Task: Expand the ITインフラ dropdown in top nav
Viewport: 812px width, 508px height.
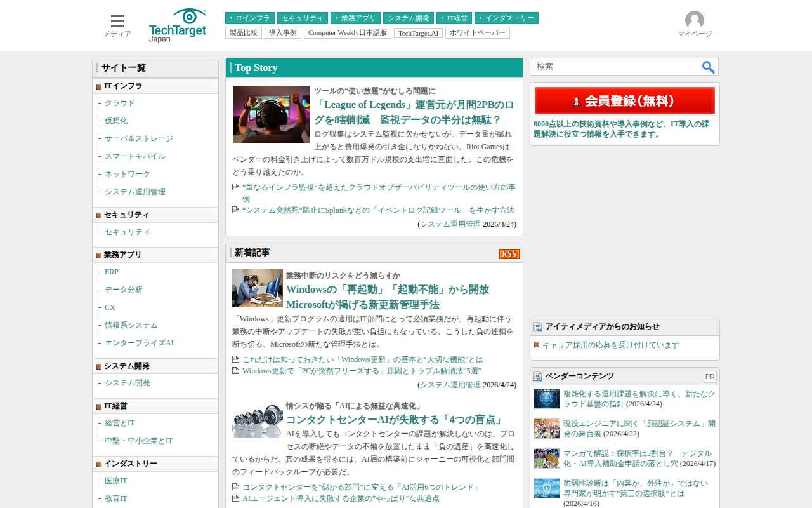Action: tap(249, 18)
